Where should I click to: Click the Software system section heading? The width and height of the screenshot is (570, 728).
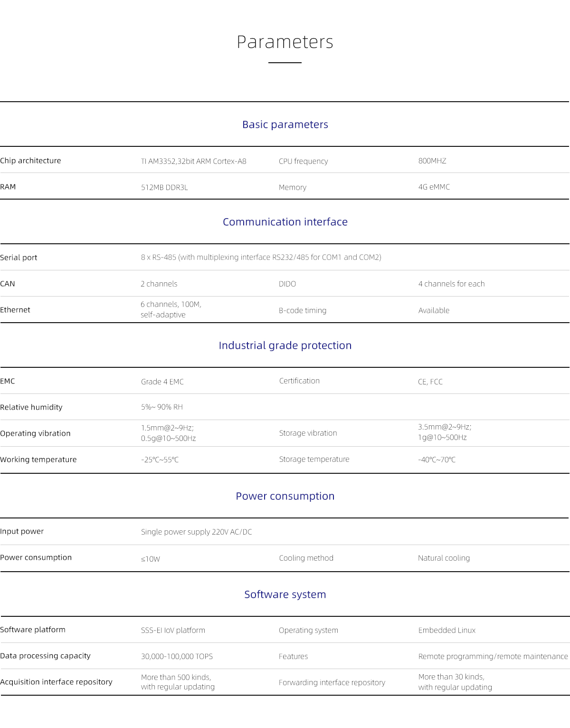(x=285, y=594)
